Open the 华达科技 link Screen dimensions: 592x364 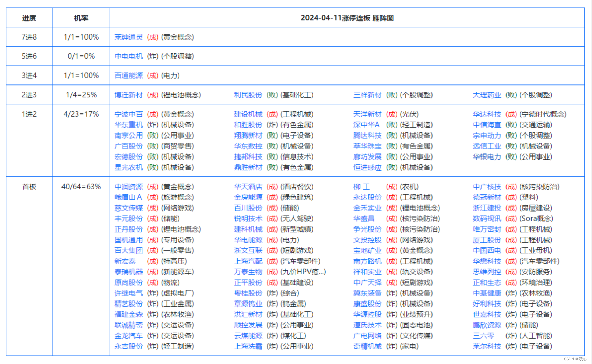[487, 114]
